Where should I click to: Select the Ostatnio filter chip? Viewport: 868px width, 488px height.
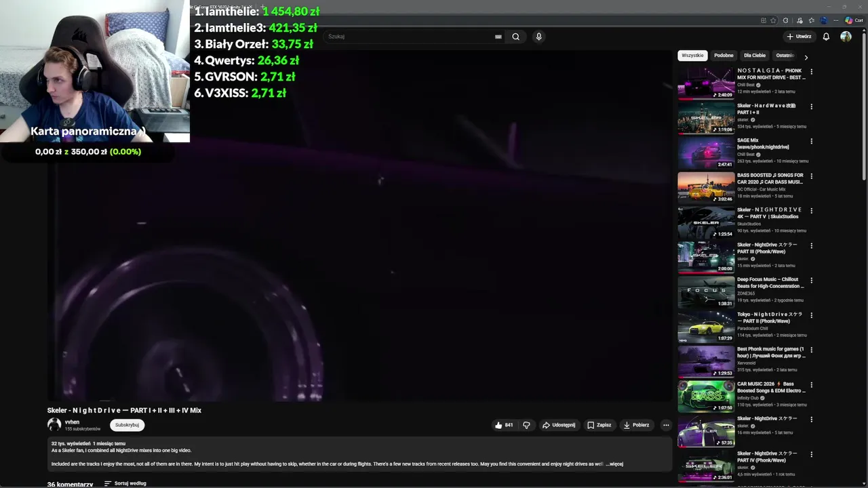pos(785,56)
